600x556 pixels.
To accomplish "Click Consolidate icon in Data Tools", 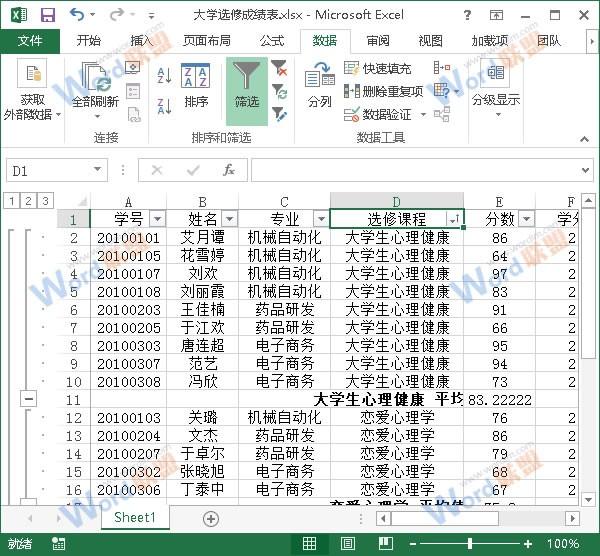I will coord(442,68).
